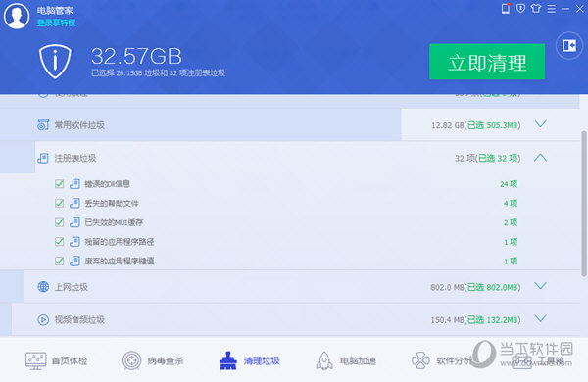Uncheck the 错误的Dll信息 checkbox

[59, 184]
